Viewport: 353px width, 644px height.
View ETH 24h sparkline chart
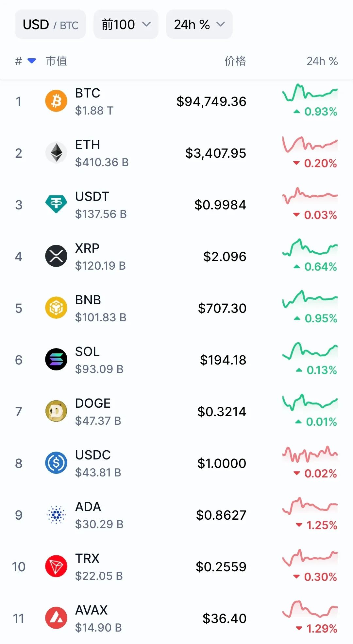(x=310, y=145)
